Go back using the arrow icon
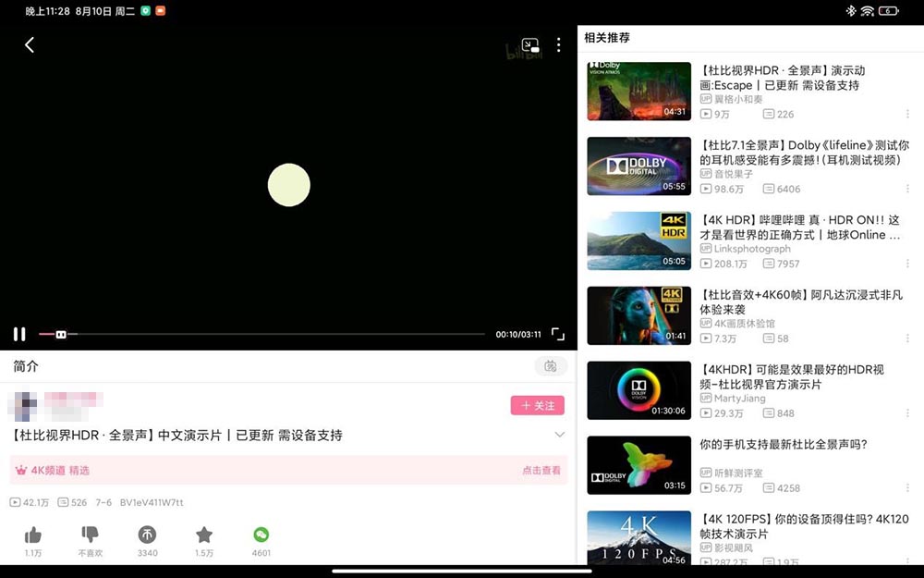 click(x=30, y=44)
